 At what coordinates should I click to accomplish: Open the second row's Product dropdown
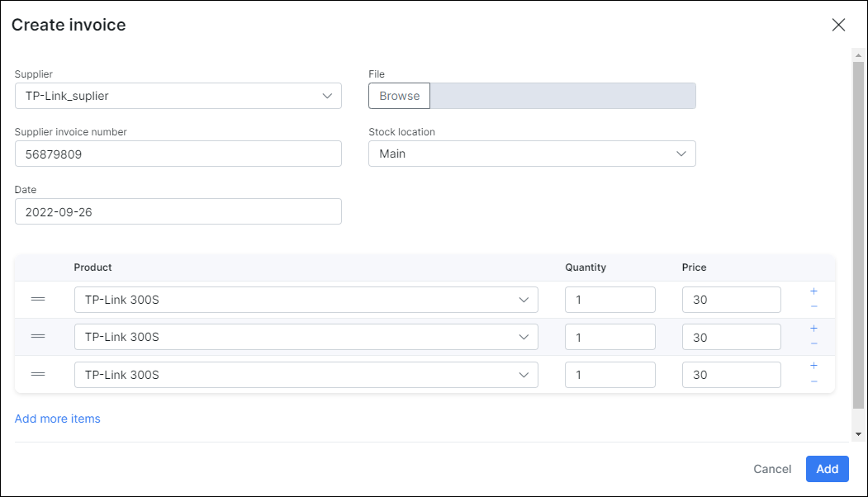tap(306, 337)
